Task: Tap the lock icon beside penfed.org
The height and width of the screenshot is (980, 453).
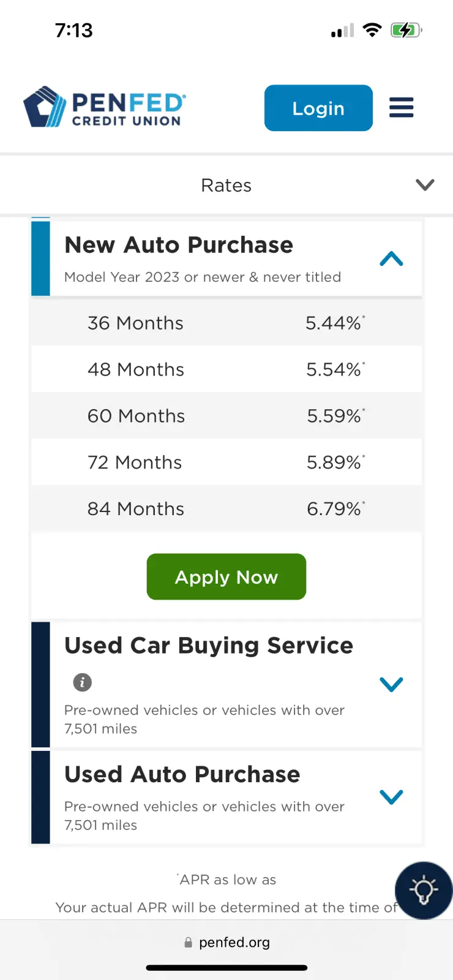Action: point(189,943)
